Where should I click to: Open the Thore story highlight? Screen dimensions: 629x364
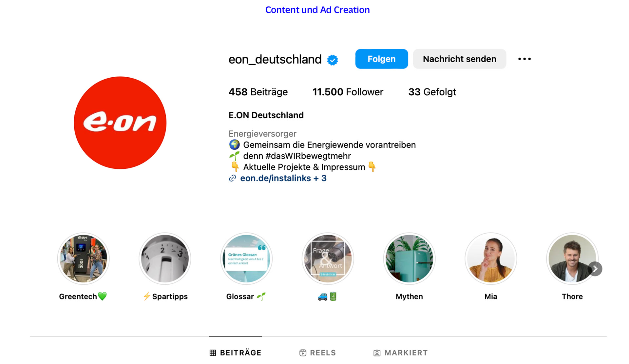572,259
